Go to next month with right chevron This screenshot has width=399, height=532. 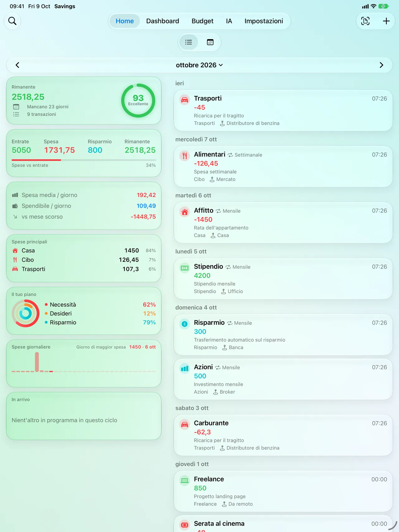[381, 65]
